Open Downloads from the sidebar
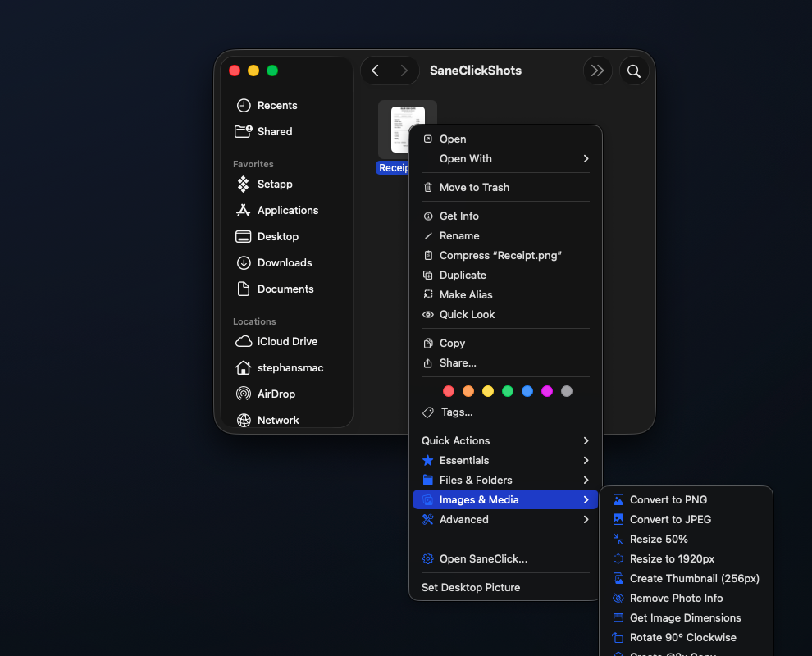 287,262
